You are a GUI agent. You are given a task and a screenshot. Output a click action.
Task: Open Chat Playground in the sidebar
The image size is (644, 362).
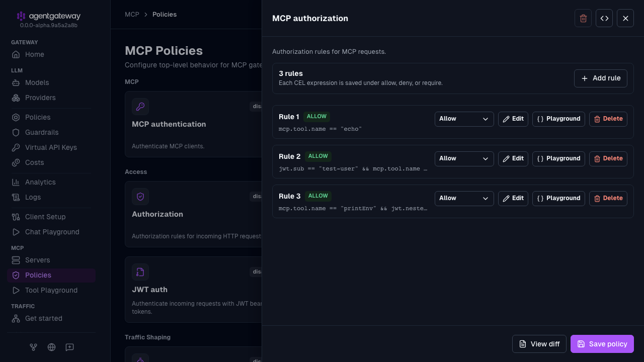tap(51, 232)
